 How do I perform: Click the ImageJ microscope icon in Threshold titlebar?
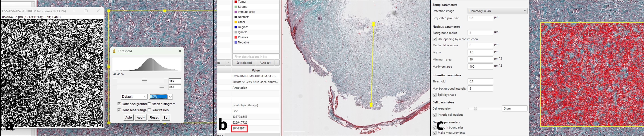[114, 51]
